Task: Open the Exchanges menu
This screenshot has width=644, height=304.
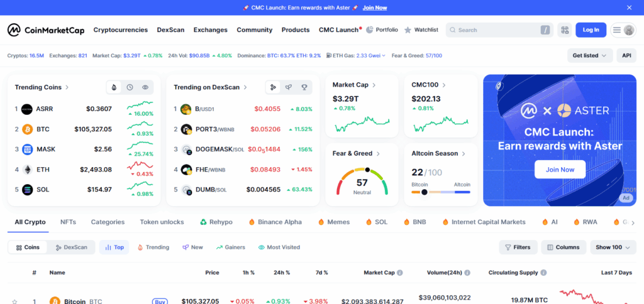Action: 210,30
